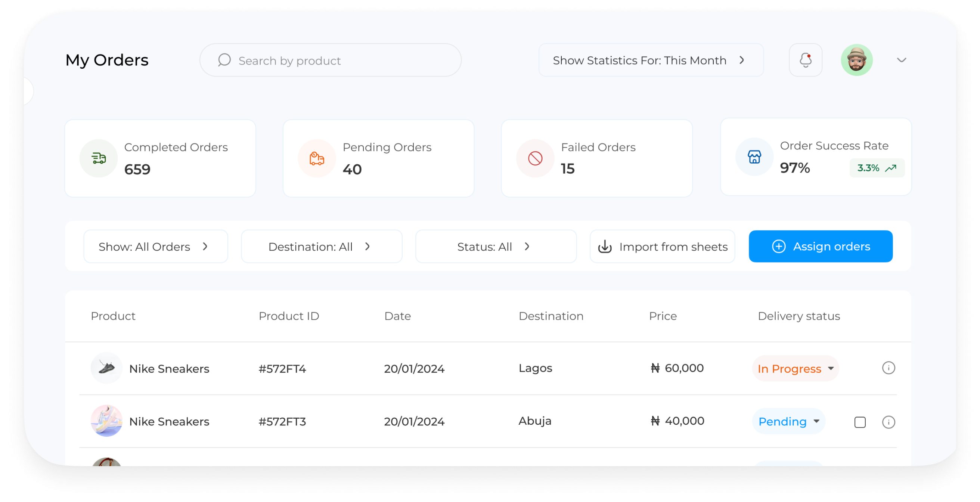This screenshot has height=502, width=980.
Task: Change Pending status for #572FT3
Action: pyautogui.click(x=788, y=421)
